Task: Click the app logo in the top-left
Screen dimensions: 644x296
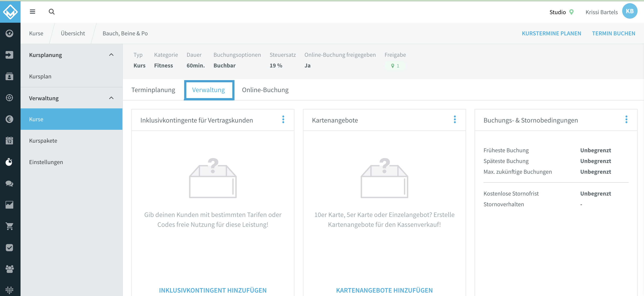Action: pyautogui.click(x=10, y=12)
